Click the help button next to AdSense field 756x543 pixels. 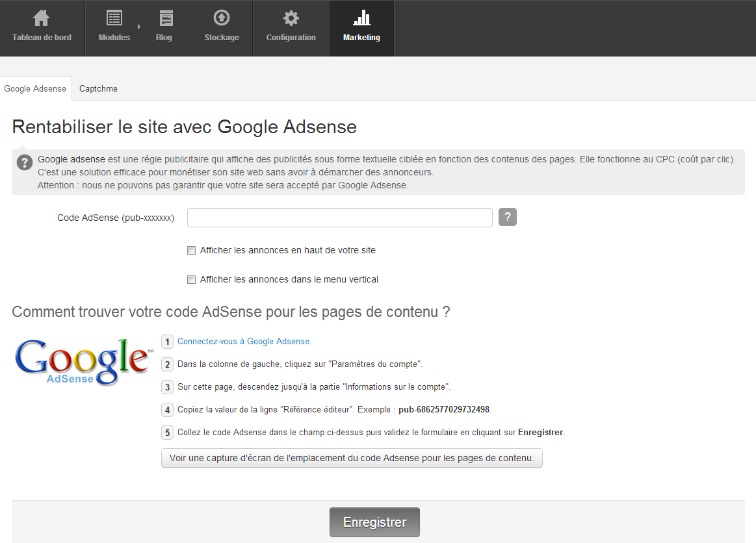507,218
